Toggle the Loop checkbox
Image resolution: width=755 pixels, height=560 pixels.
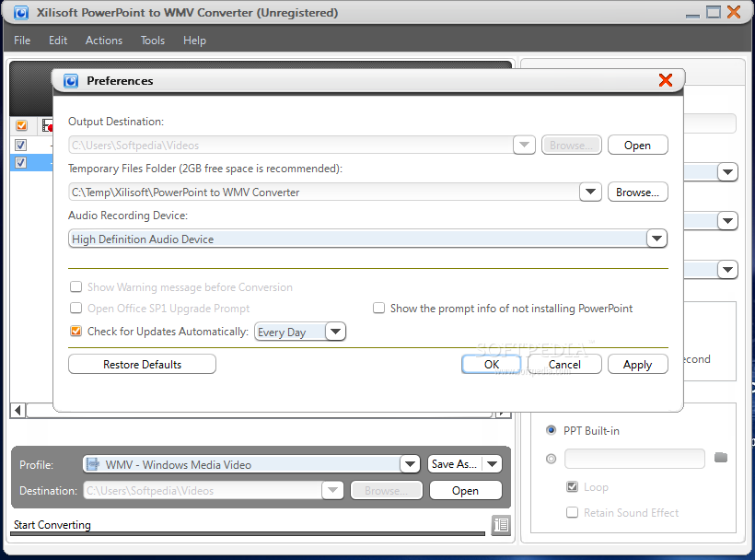[x=572, y=487]
